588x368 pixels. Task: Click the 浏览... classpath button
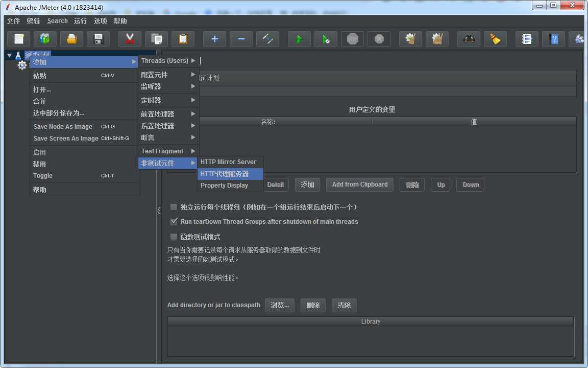pyautogui.click(x=279, y=305)
